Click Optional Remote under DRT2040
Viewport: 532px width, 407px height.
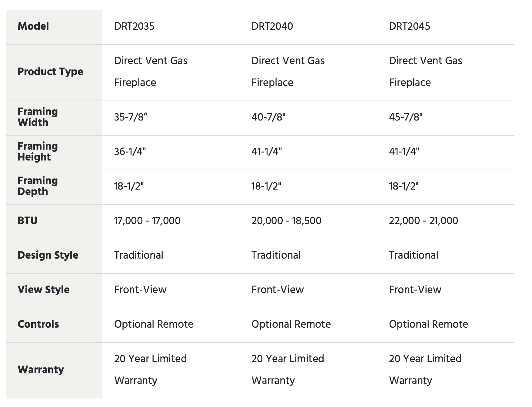tap(291, 324)
